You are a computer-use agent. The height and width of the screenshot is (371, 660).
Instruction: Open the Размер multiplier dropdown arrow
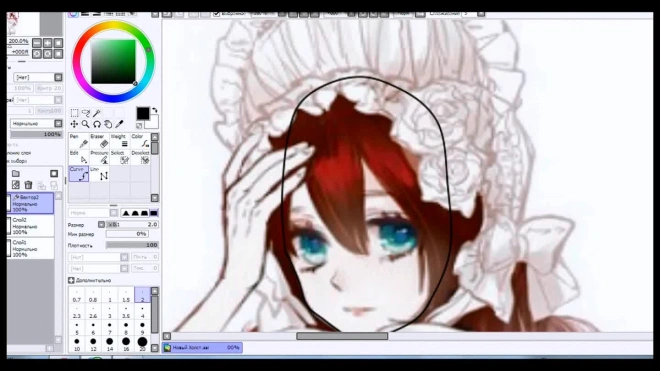tap(101, 225)
